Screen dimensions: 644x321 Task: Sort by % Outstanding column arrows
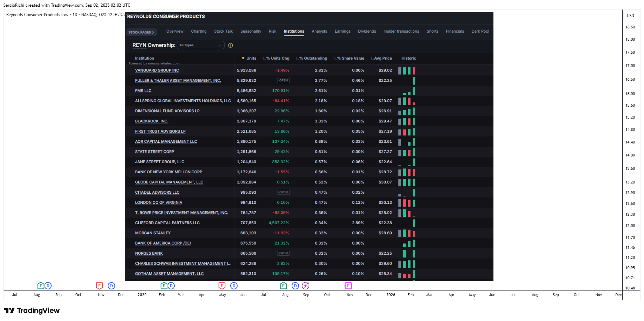click(x=297, y=59)
